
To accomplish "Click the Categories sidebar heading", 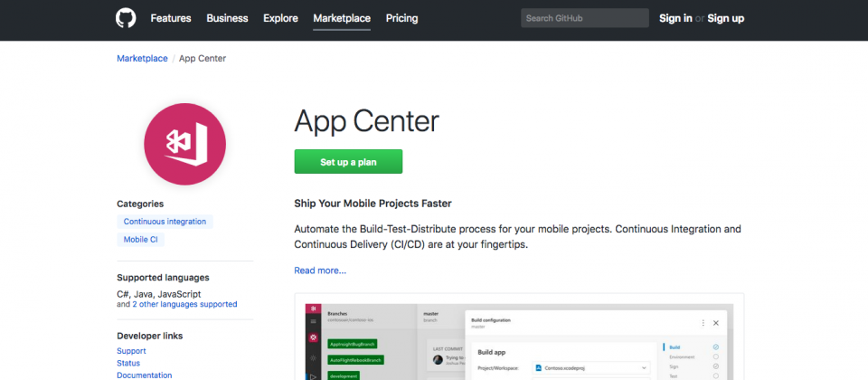I will 140,204.
